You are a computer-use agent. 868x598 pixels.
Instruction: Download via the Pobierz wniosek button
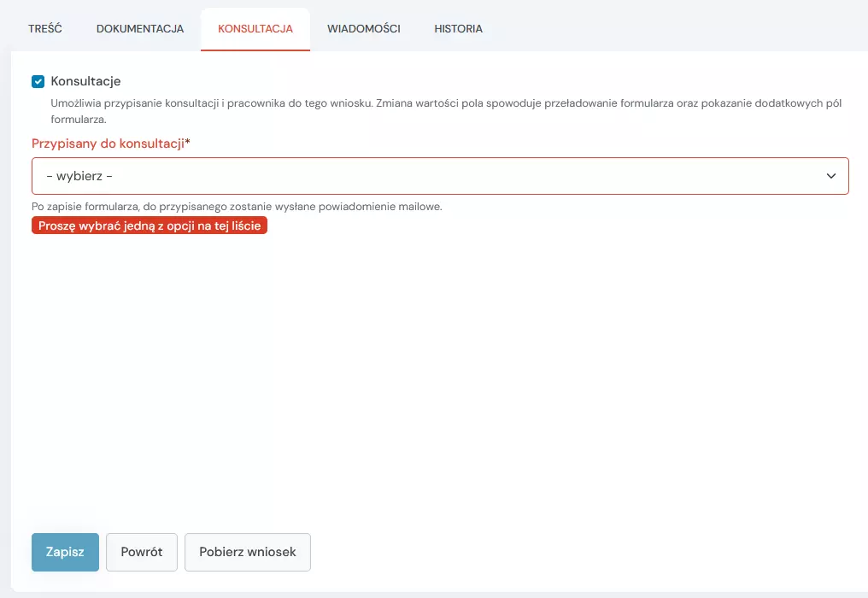(x=248, y=552)
